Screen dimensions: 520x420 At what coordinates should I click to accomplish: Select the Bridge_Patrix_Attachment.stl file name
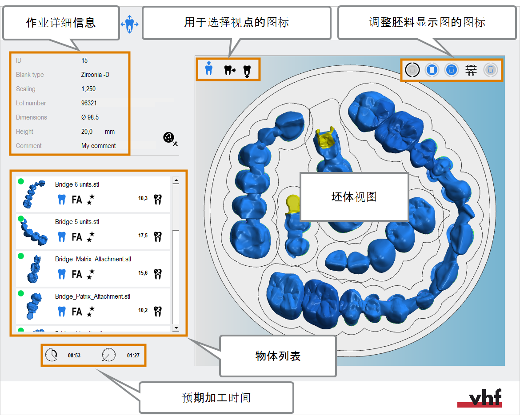[92, 296]
